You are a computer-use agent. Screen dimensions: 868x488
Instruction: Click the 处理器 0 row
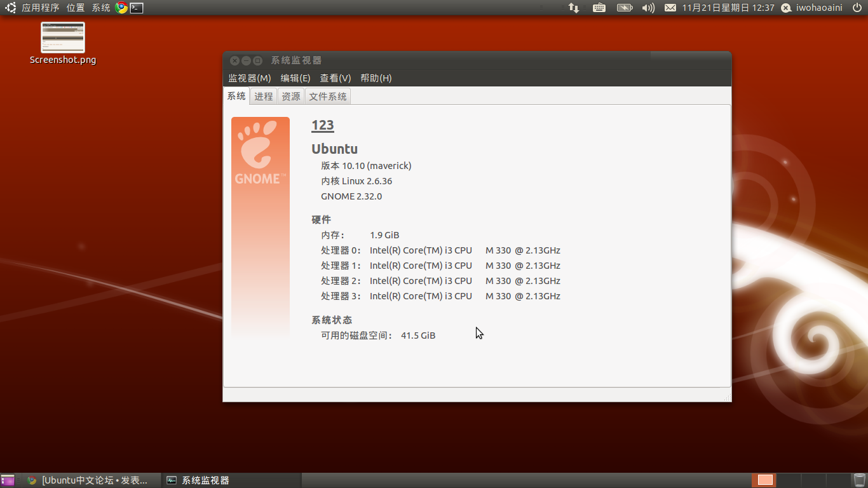pyautogui.click(x=440, y=250)
